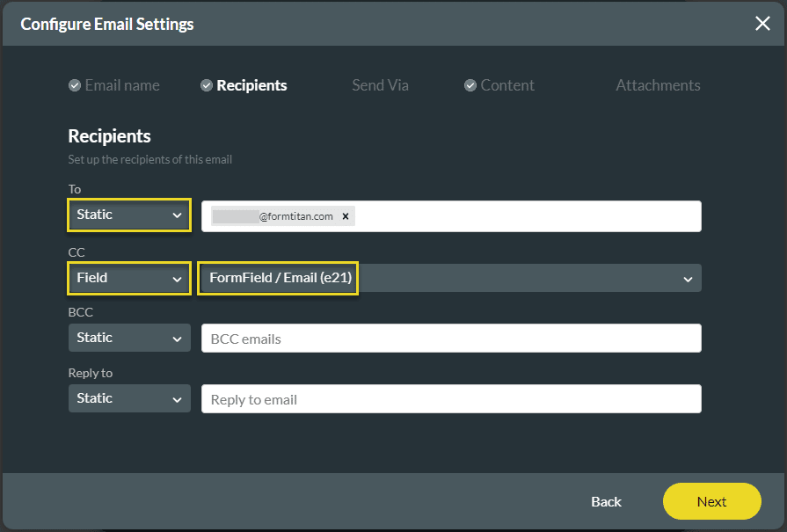
Task: Click the Back button
Action: (x=606, y=501)
